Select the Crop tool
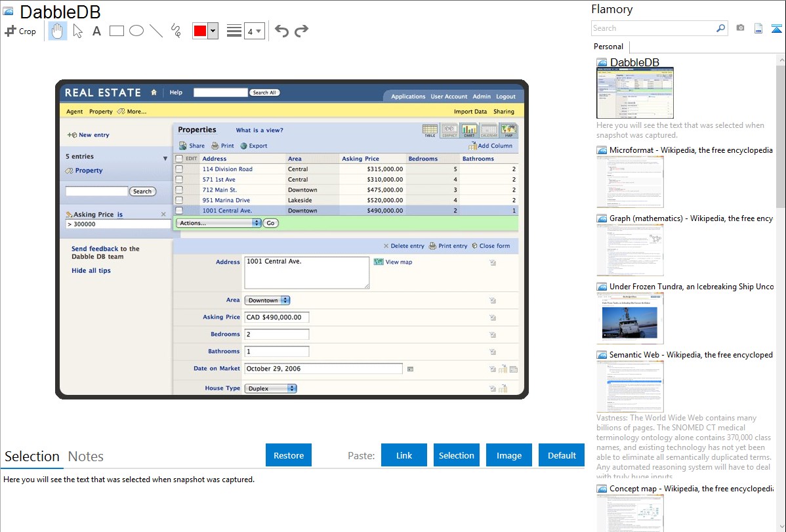 [x=20, y=31]
